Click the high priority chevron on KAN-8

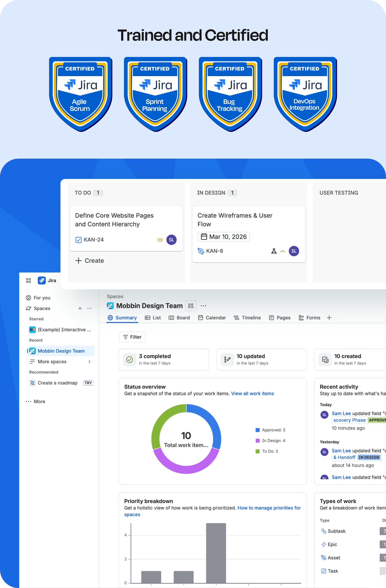pyautogui.click(x=283, y=251)
